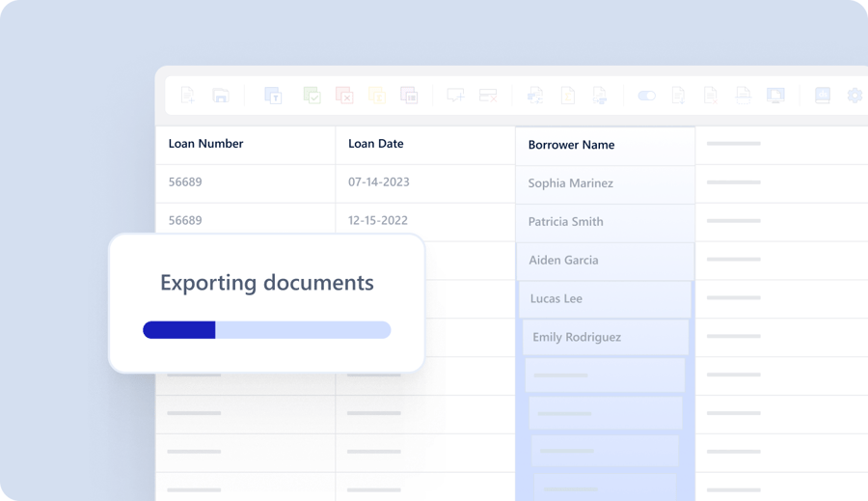
Task: Click the add comment icon with plus
Action: click(455, 96)
